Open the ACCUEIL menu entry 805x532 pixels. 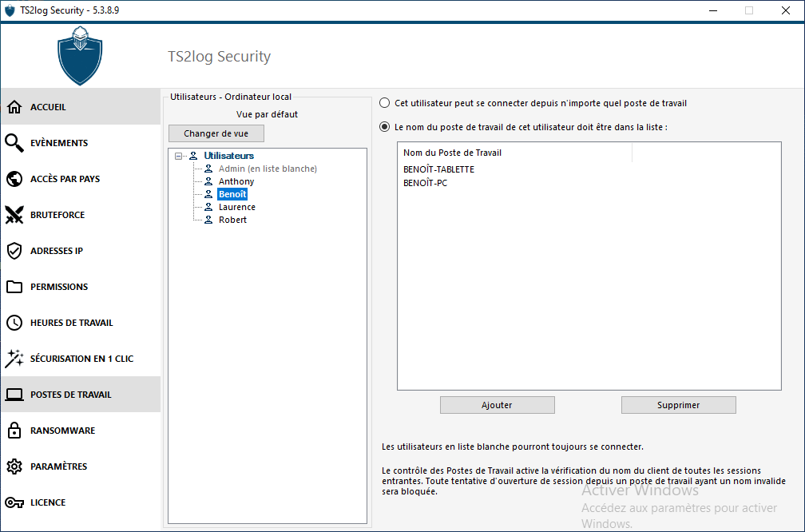point(81,107)
